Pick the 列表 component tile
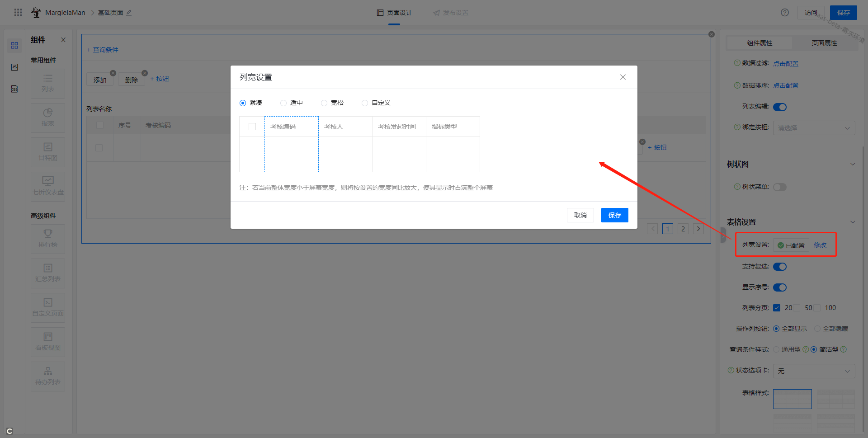This screenshot has width=868, height=438. click(x=48, y=83)
